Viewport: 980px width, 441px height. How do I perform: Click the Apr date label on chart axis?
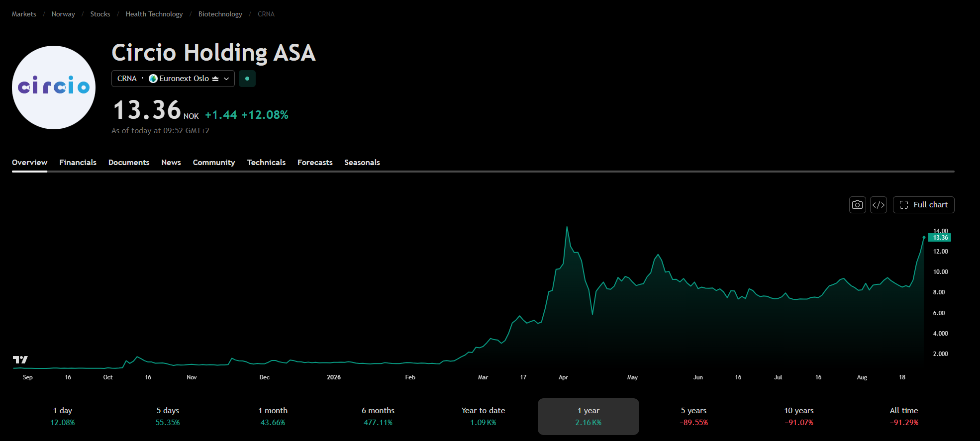pyautogui.click(x=563, y=377)
